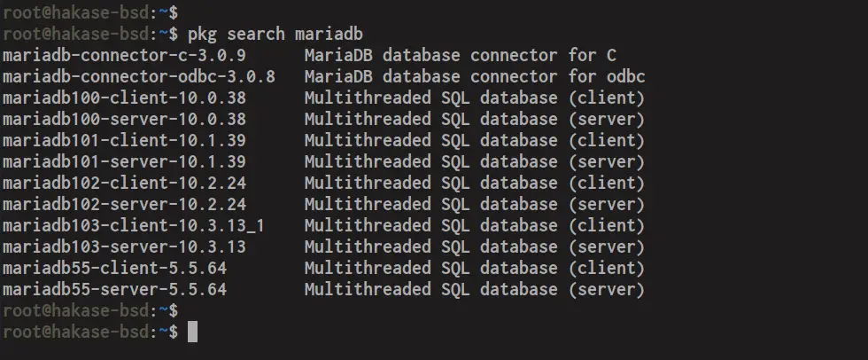Click the terminal cursor block at the last prompt
Image resolution: width=868 pixels, height=360 pixels.
[x=192, y=332]
